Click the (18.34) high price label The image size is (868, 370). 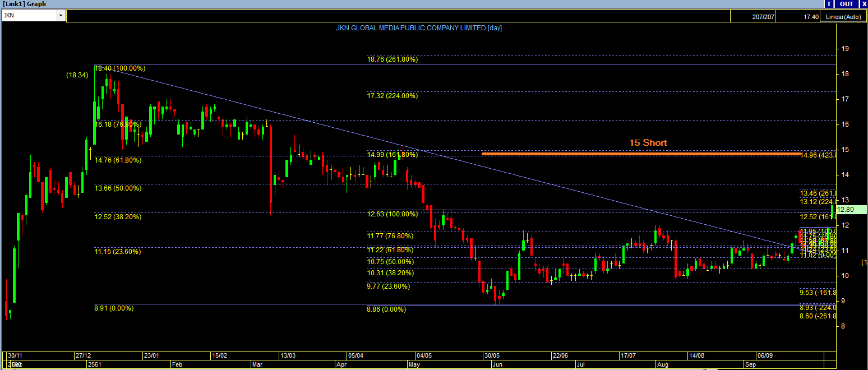tap(77, 75)
